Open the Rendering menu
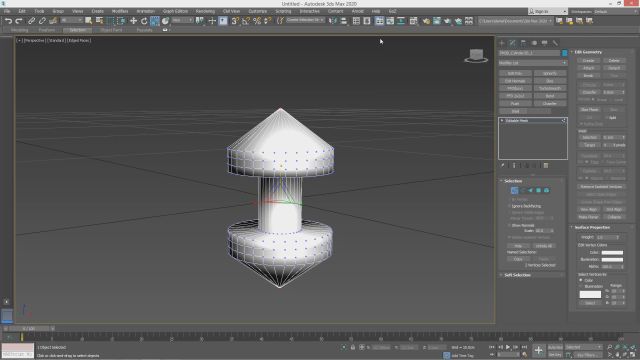 [205, 11]
